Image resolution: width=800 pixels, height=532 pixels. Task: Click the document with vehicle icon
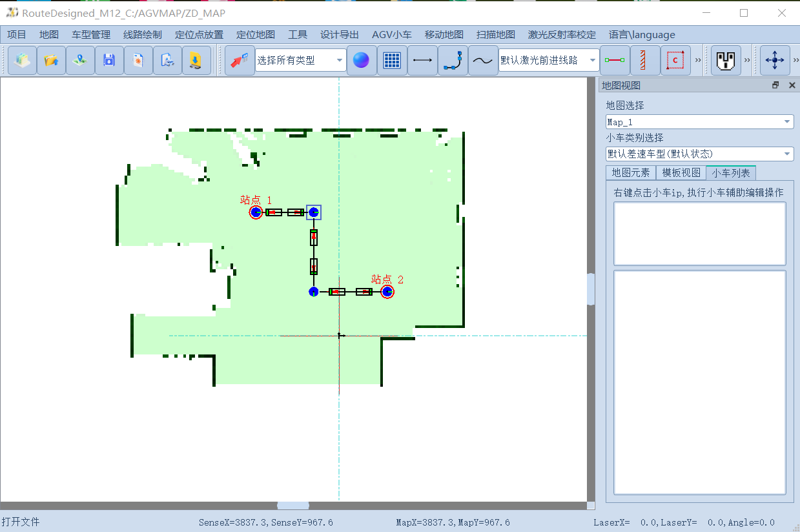(x=167, y=61)
